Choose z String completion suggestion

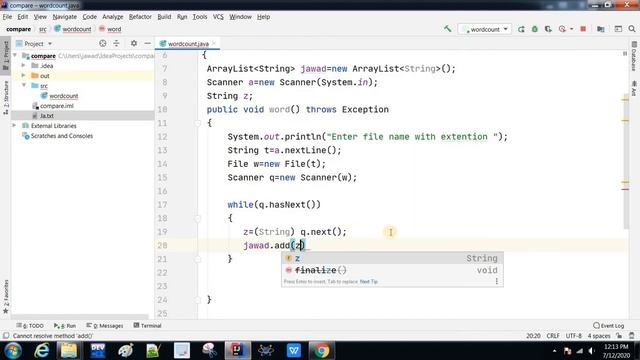click(392, 258)
